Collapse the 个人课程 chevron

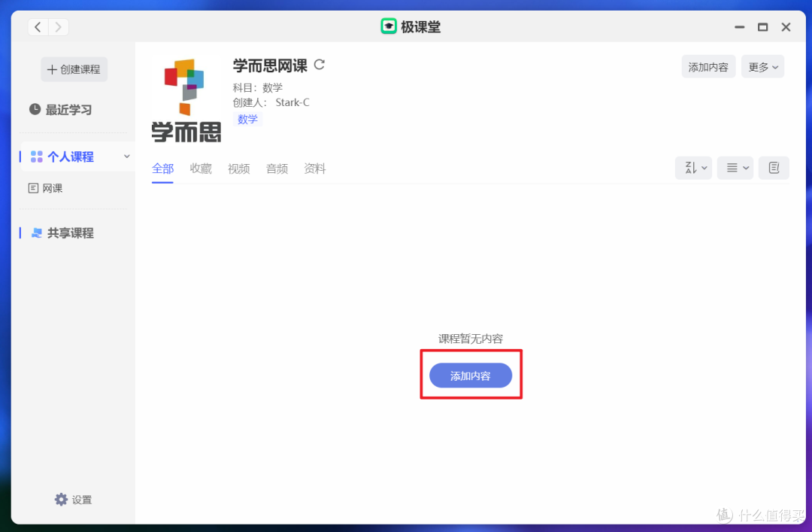click(x=126, y=156)
